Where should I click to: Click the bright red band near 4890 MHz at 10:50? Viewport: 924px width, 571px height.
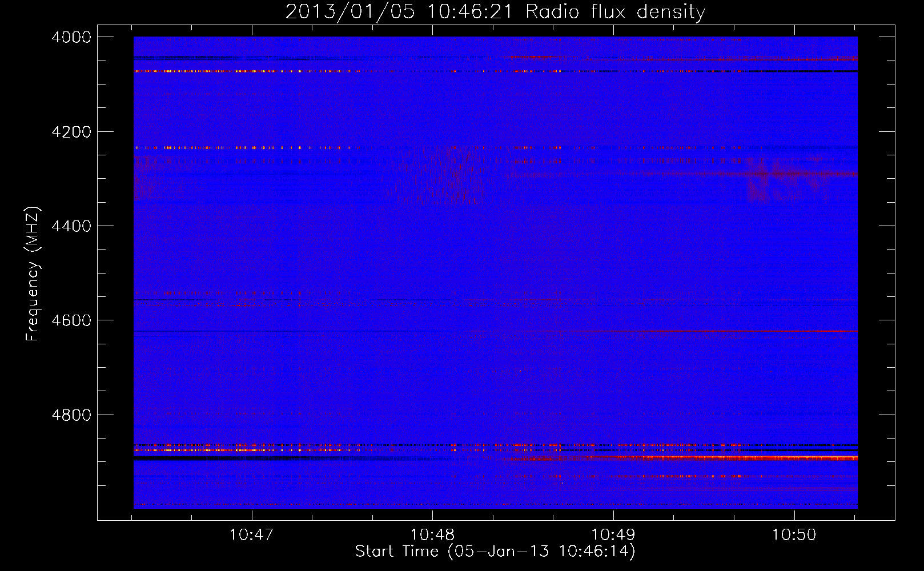(x=794, y=458)
